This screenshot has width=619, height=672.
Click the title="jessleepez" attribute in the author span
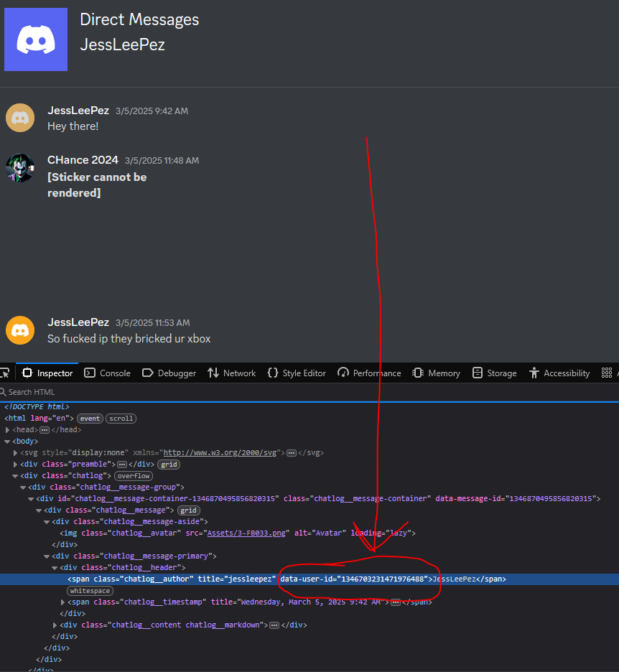(237, 579)
